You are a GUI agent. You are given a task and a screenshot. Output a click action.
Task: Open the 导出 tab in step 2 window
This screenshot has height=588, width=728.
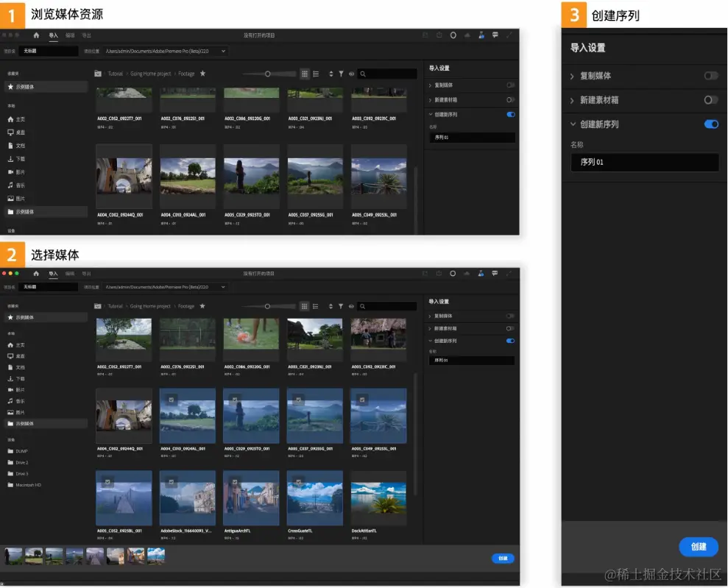[x=87, y=273]
